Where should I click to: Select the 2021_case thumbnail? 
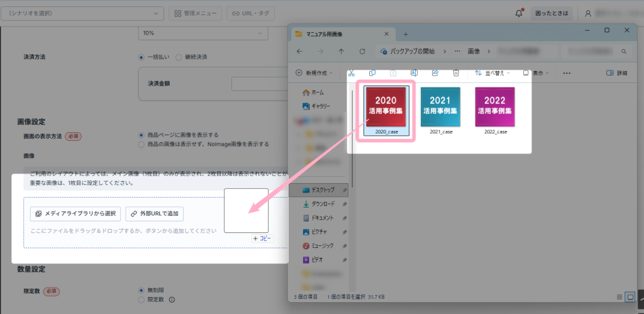pyautogui.click(x=441, y=111)
